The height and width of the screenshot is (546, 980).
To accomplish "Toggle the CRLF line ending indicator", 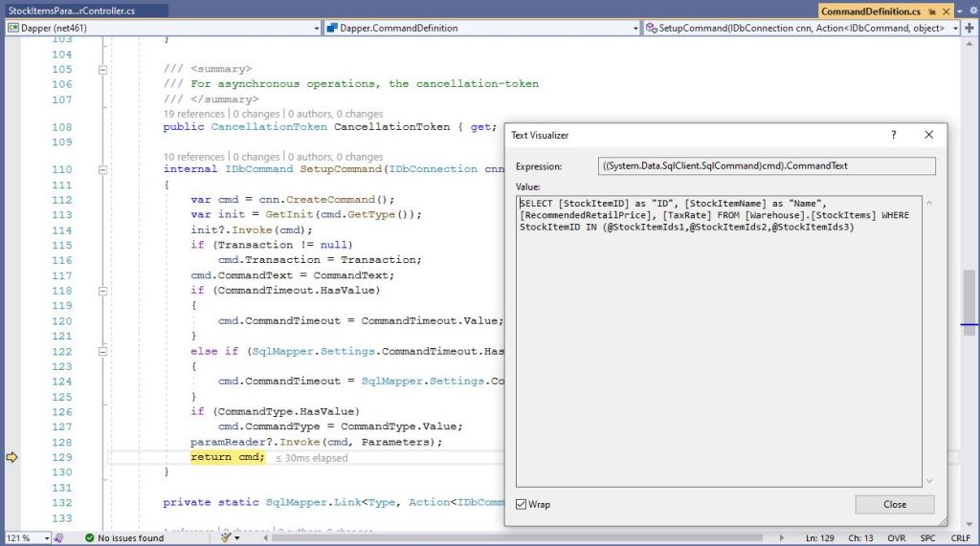I will pyautogui.click(x=960, y=538).
